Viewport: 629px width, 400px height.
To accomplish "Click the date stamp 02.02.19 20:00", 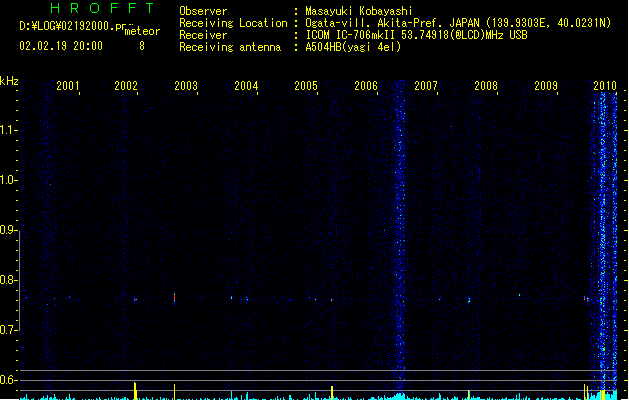I will pyautogui.click(x=61, y=46).
